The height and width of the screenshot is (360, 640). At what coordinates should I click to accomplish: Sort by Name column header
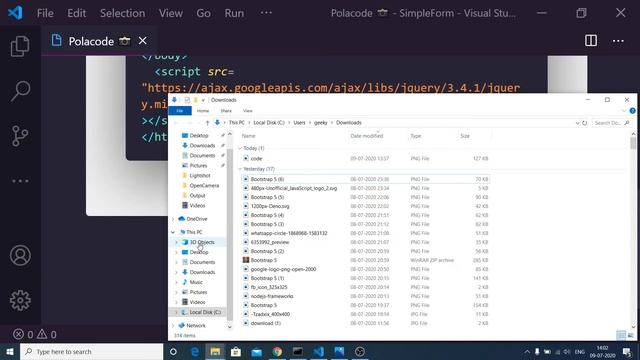pyautogui.click(x=249, y=136)
